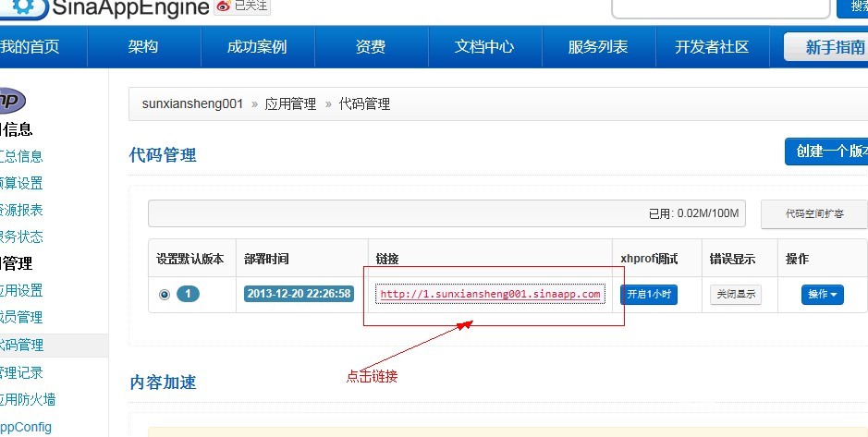This screenshot has width=868, height=437.
Task: Click the 错误显示 column header
Action: click(x=733, y=259)
